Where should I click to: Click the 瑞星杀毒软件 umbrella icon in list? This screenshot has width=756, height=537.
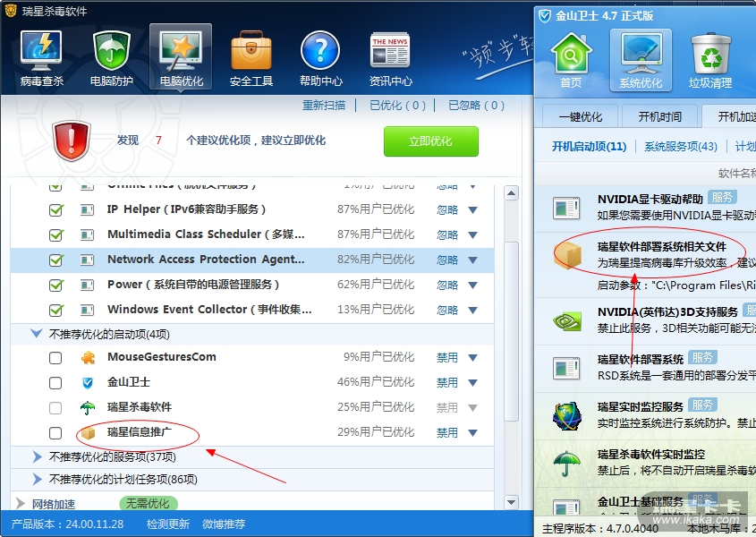click(x=88, y=408)
